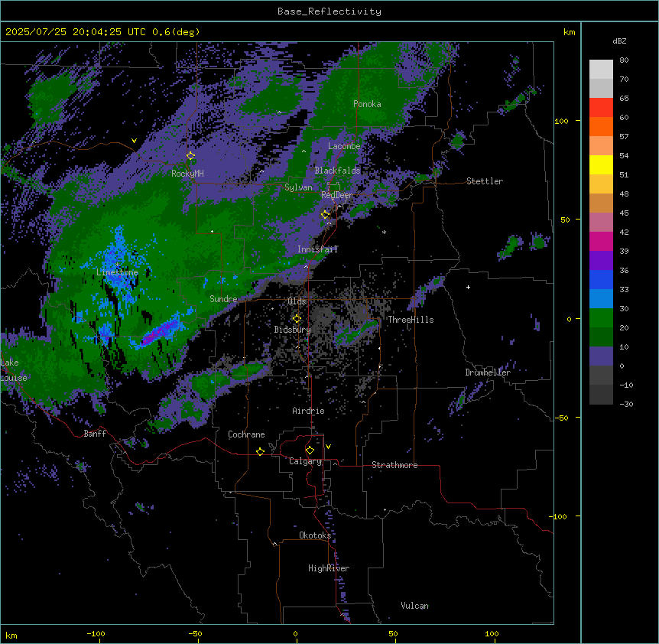
Task: Select the HighRiver label
Action: [x=329, y=568]
